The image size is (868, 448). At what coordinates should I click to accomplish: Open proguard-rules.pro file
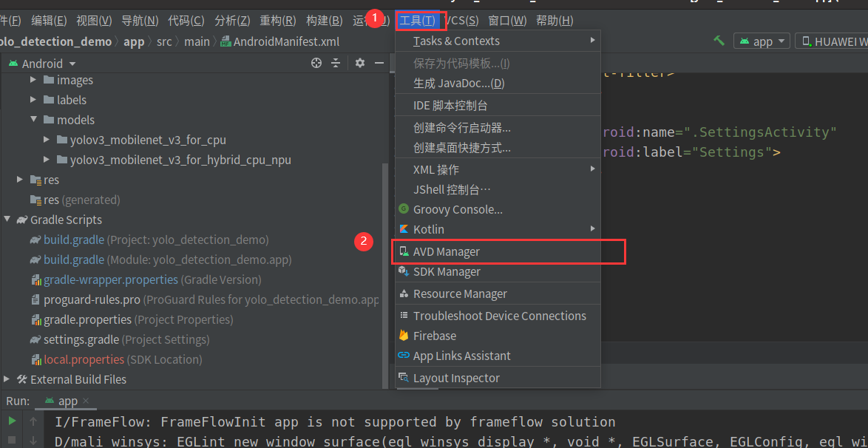coord(205,299)
